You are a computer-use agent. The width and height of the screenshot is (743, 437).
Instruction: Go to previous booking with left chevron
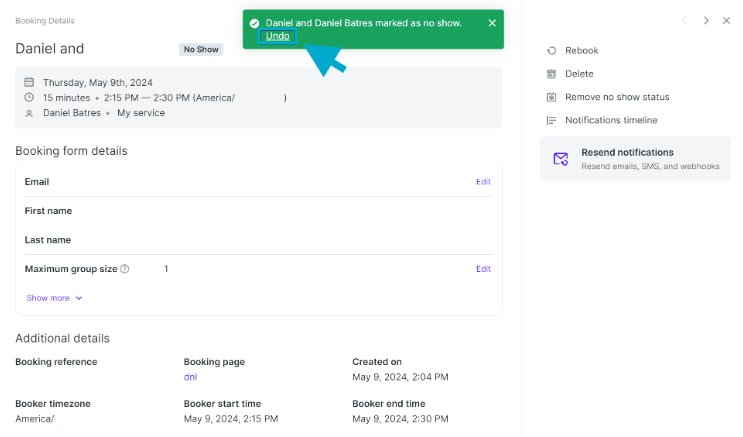tap(684, 20)
